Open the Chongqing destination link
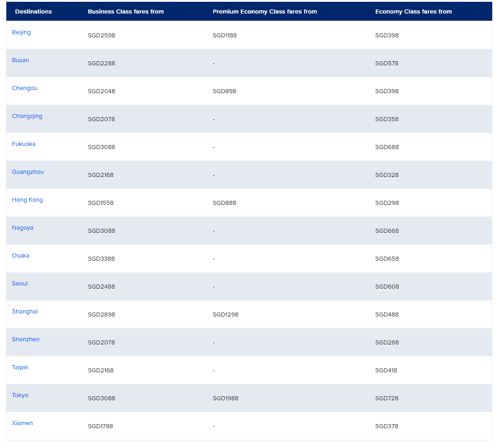This screenshot has height=448, width=499. (27, 116)
